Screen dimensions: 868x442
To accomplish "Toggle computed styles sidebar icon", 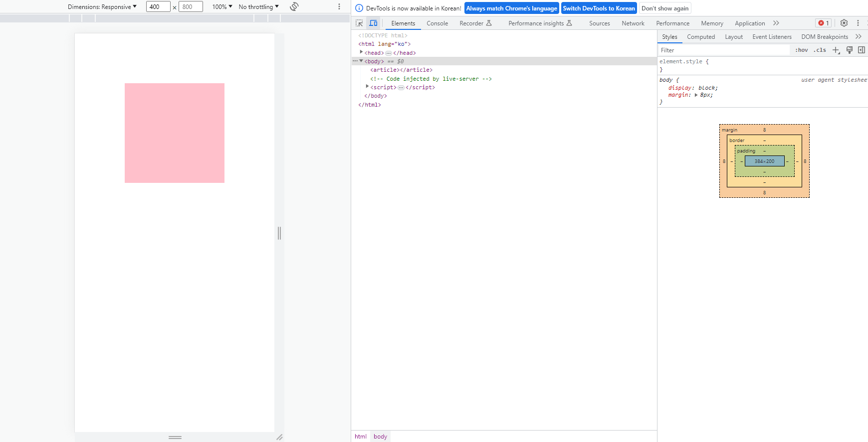I will tap(862, 50).
